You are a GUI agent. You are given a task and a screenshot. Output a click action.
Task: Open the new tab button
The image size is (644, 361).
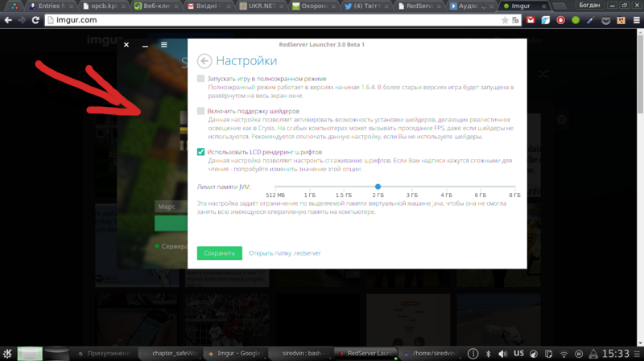(559, 6)
